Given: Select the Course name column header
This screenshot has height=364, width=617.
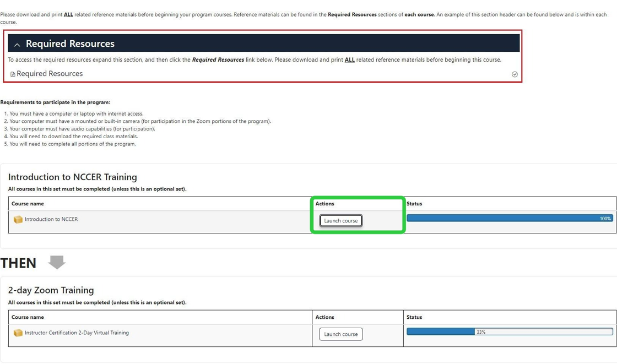Looking at the screenshot, I should click(28, 203).
